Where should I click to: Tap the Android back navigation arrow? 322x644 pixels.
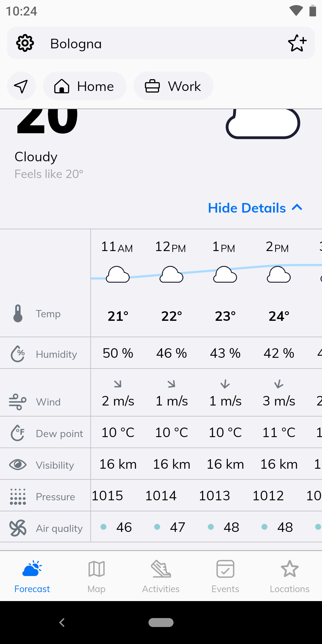pyautogui.click(x=62, y=623)
